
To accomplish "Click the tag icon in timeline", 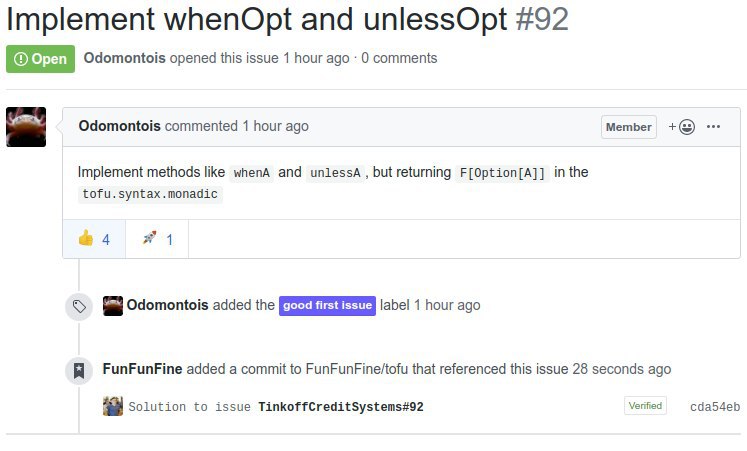I will click(79, 306).
